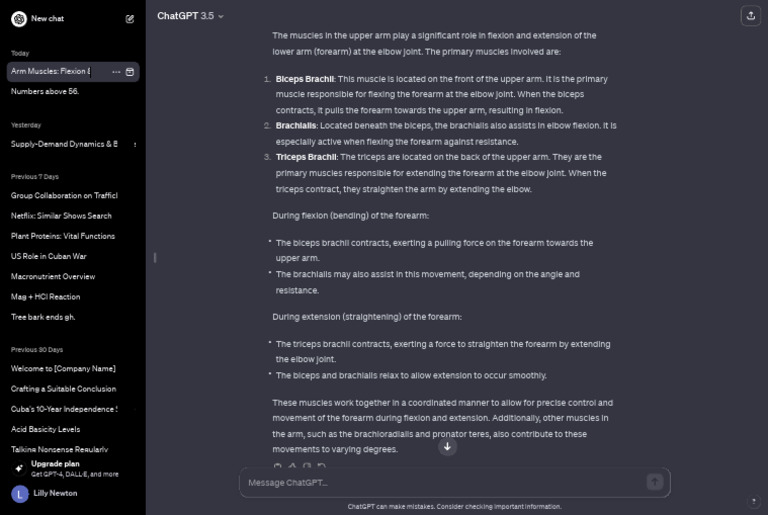The image size is (768, 515).
Task: Click the help question mark icon
Action: 753,501
